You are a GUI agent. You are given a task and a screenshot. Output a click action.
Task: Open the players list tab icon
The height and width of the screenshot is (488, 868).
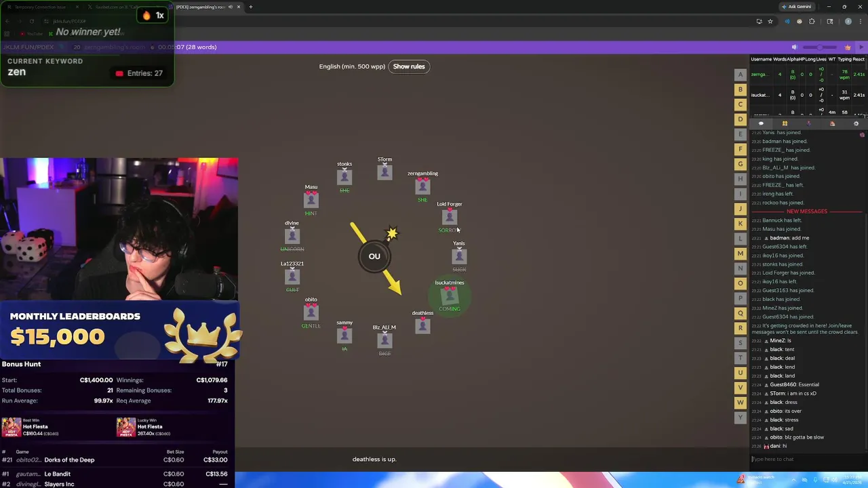pos(785,123)
